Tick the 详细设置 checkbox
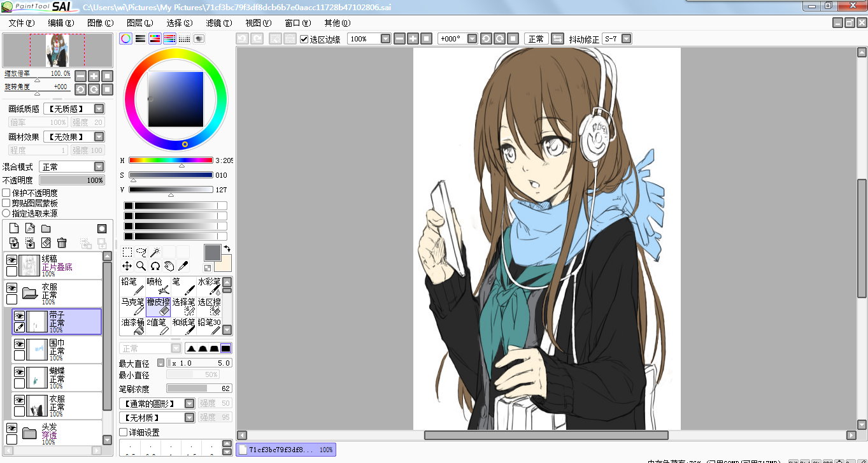The height and width of the screenshot is (463, 868). click(x=124, y=432)
